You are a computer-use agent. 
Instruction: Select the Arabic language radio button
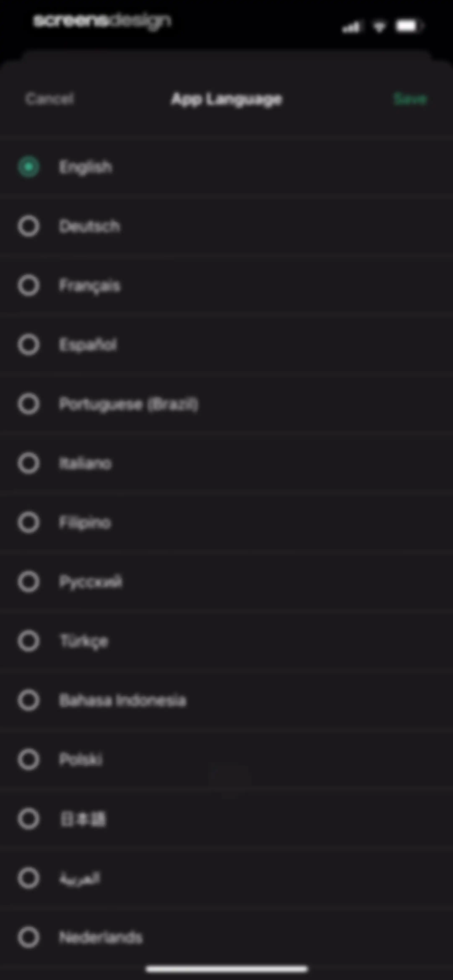coord(29,878)
